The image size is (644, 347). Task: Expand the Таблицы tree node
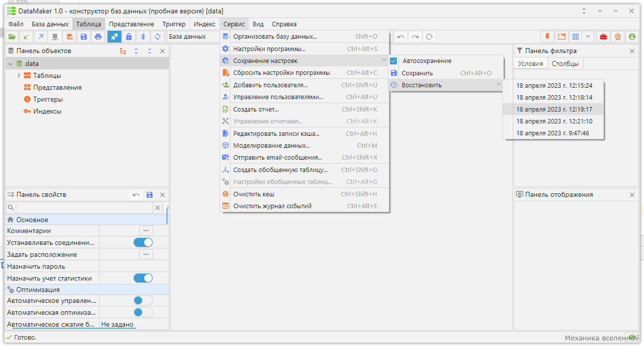coord(19,75)
